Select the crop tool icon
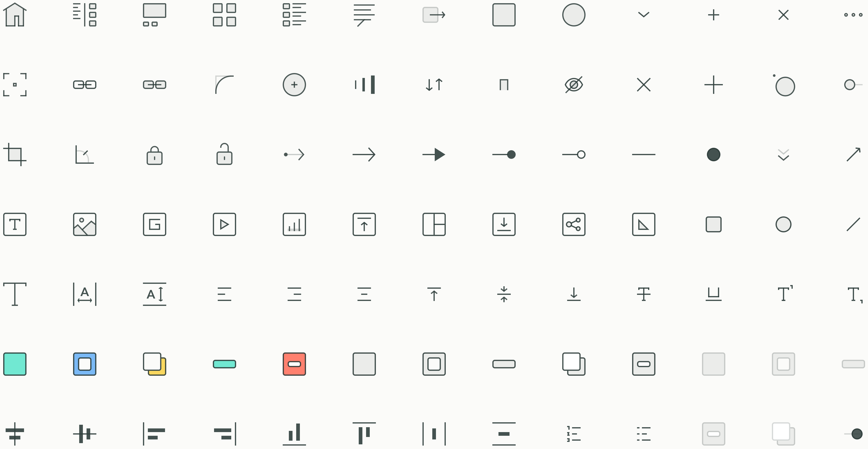 [15, 155]
